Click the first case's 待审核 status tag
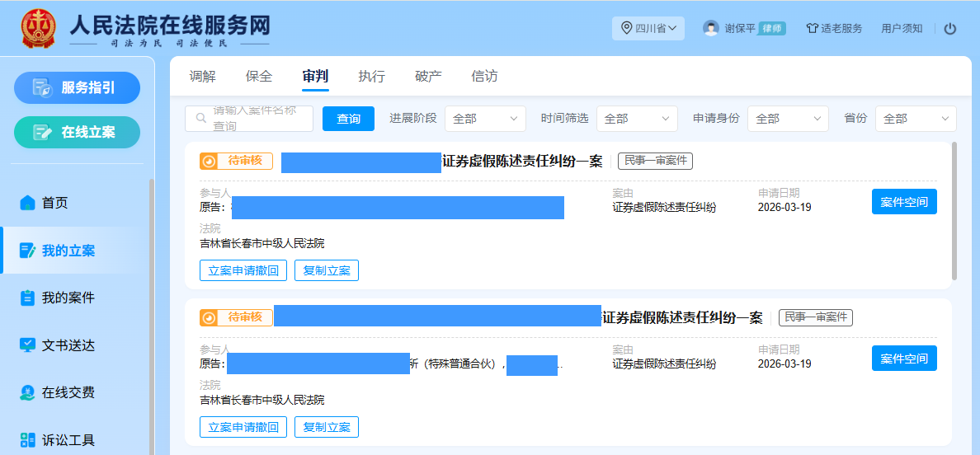Screen dimensions: 980x455 pyautogui.click(x=236, y=161)
